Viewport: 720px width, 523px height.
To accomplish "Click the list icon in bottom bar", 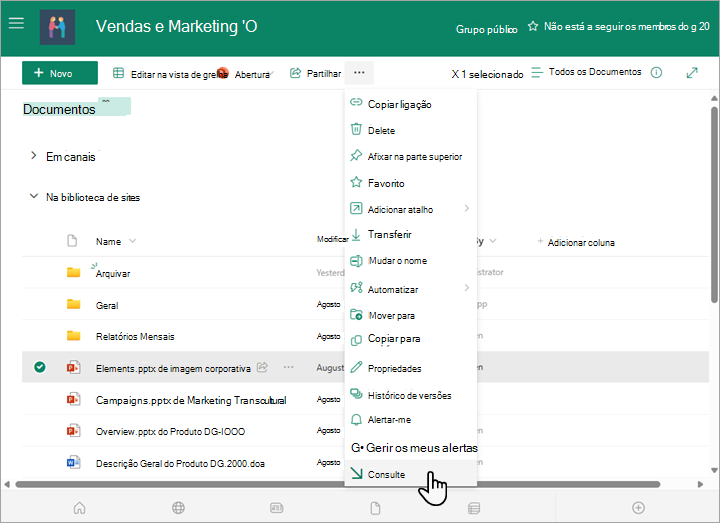I will click(x=474, y=508).
